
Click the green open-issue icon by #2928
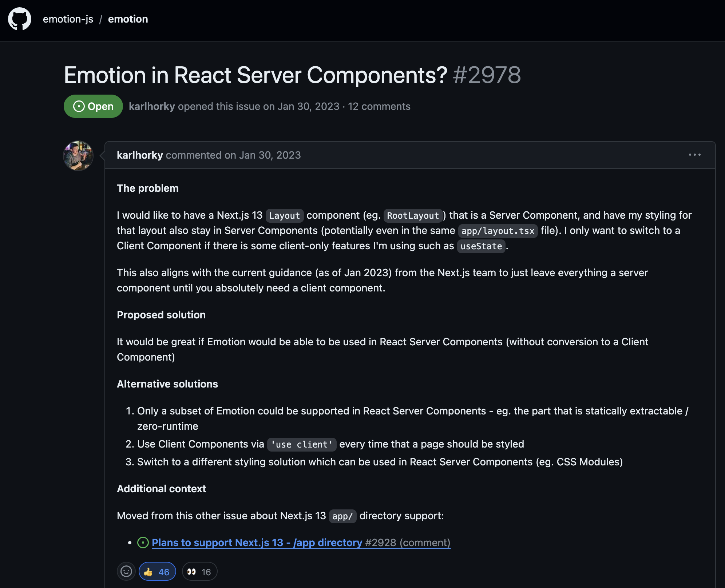click(x=143, y=543)
